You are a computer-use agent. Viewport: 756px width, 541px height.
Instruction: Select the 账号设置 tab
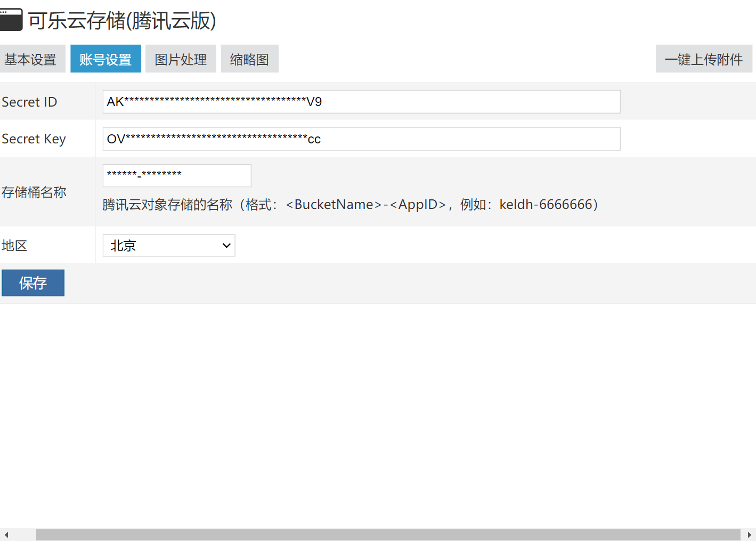pyautogui.click(x=105, y=59)
